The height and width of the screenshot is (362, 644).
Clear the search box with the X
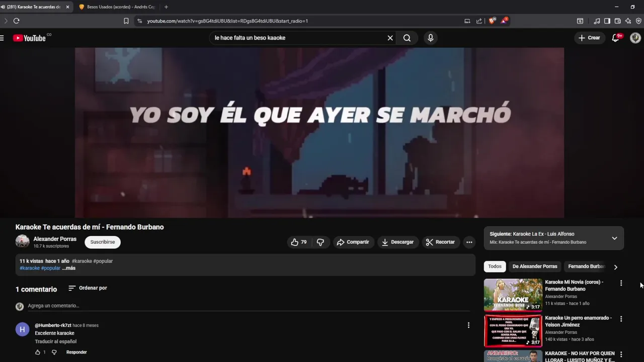click(390, 38)
